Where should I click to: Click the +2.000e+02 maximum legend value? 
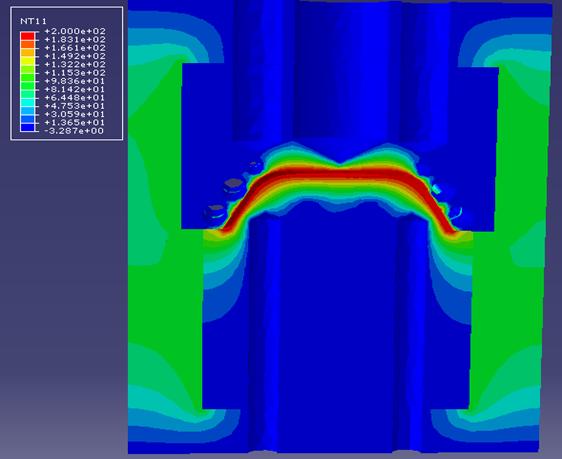point(75,31)
